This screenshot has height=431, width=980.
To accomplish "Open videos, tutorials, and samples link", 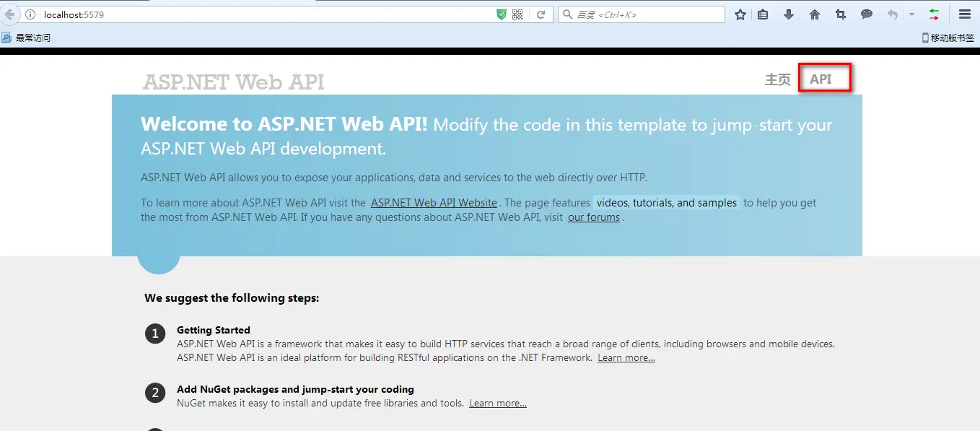I will coord(667,203).
